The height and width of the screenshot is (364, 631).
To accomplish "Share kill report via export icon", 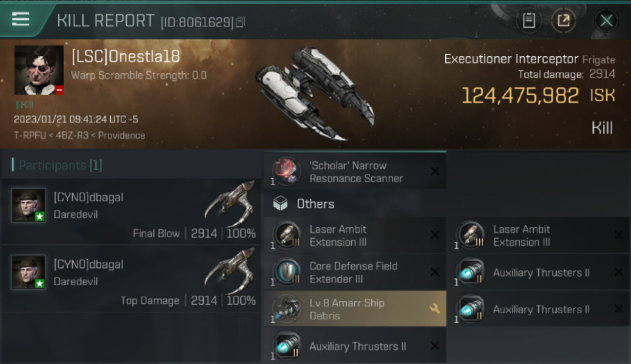I will [563, 20].
